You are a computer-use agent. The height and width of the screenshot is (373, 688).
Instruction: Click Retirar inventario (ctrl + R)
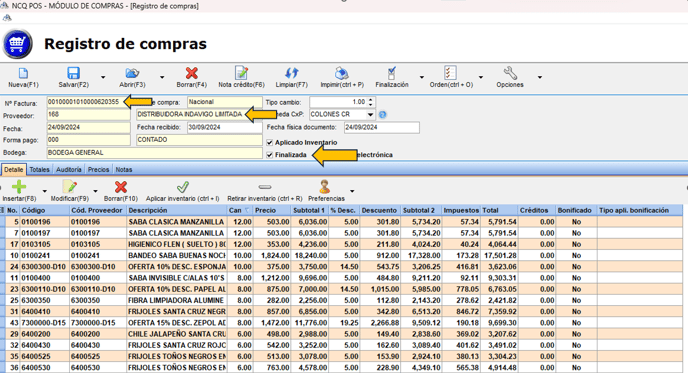[x=265, y=191]
